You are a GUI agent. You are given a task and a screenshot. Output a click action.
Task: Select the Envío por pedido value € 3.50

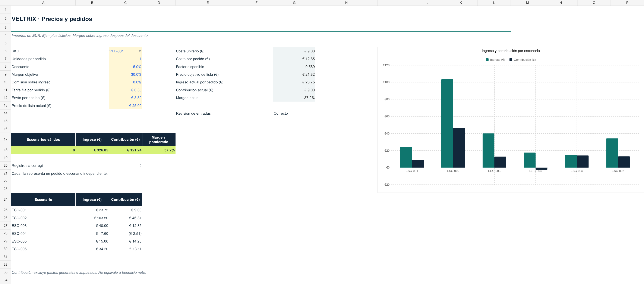point(126,98)
